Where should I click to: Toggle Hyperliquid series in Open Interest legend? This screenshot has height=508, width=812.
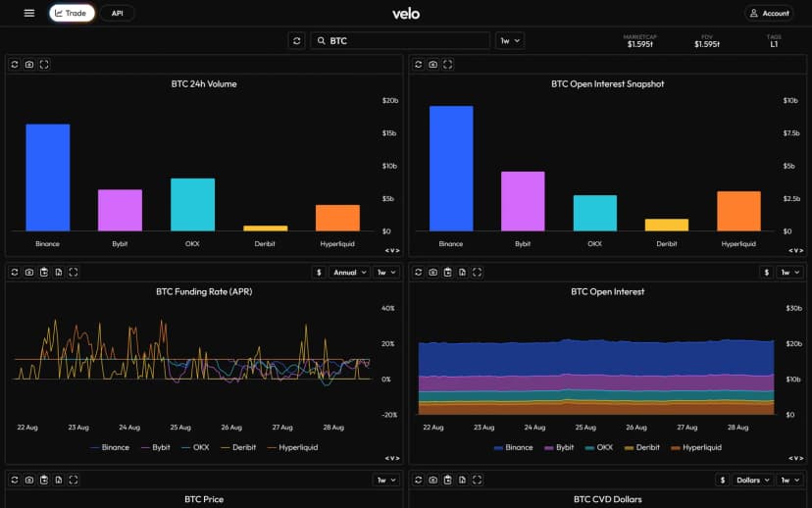[x=696, y=447]
